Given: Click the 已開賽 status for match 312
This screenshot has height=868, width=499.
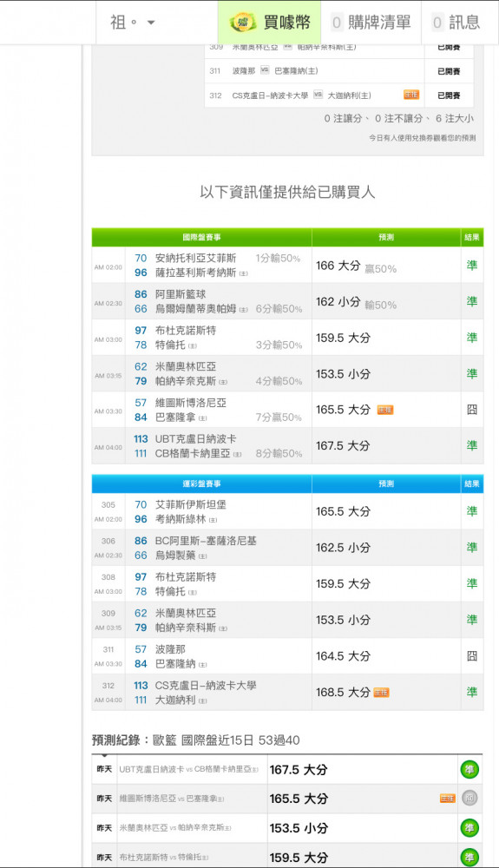Looking at the screenshot, I should pyautogui.click(x=449, y=95).
